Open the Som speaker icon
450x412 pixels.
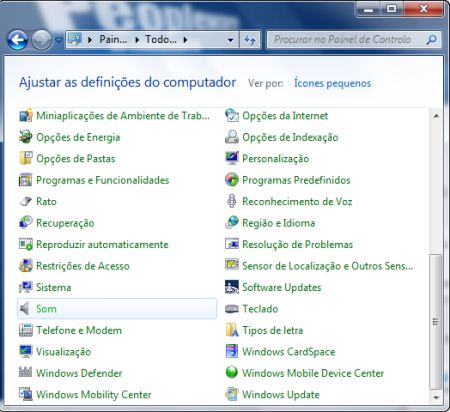click(25, 309)
